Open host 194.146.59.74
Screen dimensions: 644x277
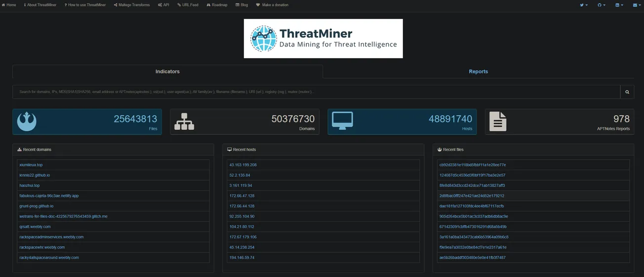pos(241,258)
